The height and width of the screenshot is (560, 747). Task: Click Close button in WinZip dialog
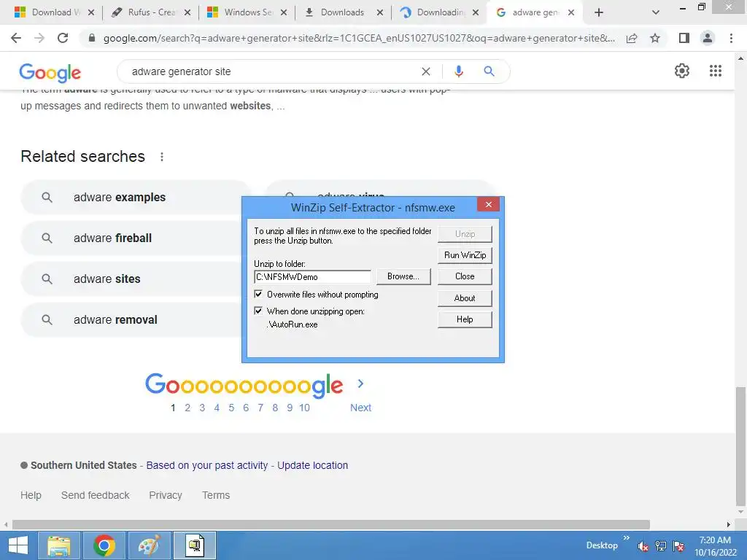[x=465, y=276]
